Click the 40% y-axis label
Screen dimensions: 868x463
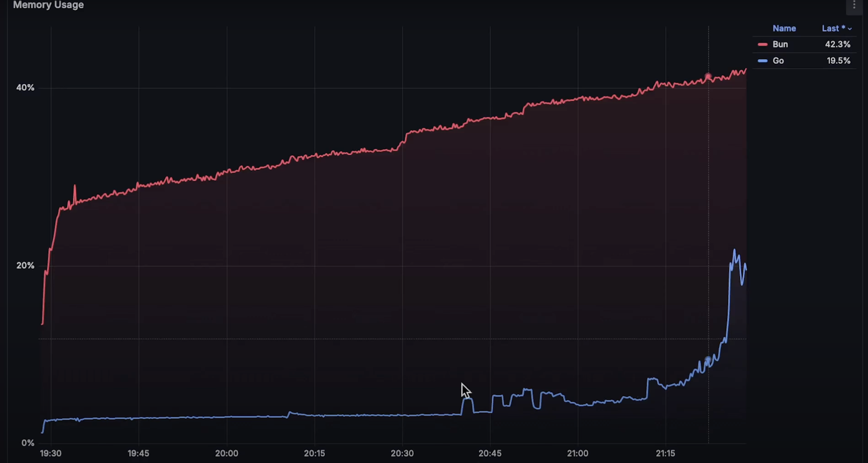click(x=25, y=88)
